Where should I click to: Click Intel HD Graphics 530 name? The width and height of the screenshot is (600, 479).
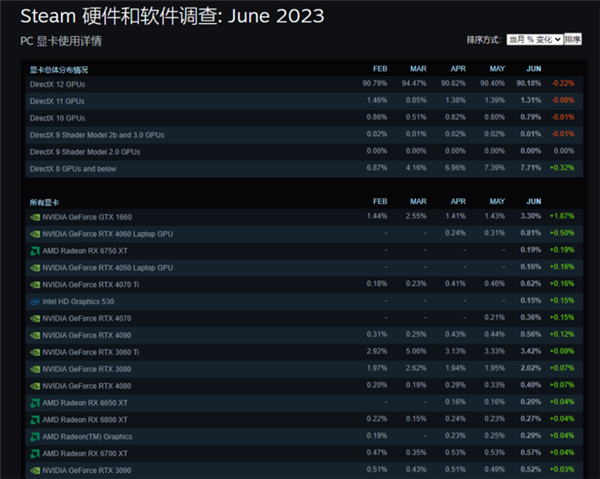click(x=78, y=302)
